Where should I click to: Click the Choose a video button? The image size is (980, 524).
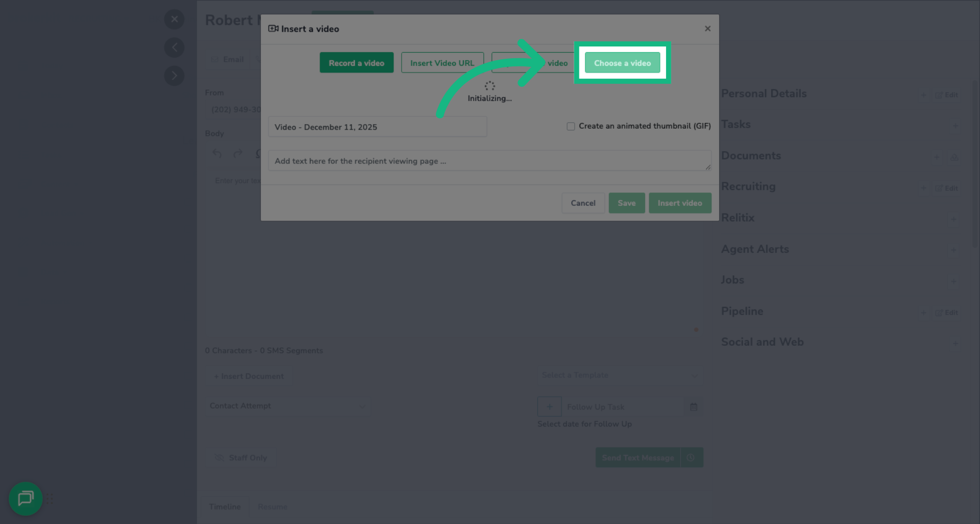(622, 63)
